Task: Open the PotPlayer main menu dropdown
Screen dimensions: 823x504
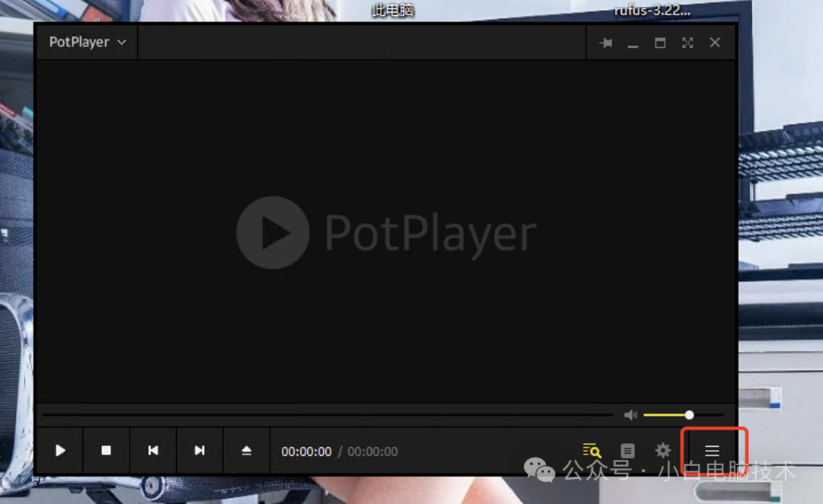Action: (87, 42)
